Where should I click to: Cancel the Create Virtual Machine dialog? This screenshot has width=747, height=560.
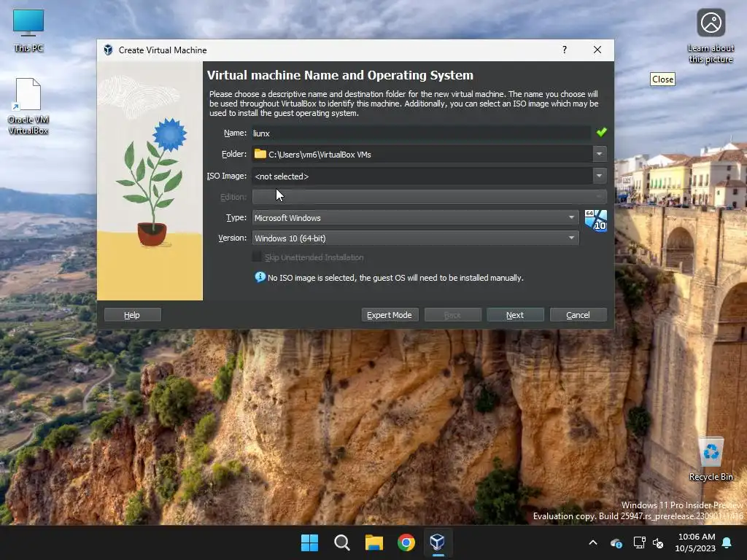[x=578, y=315]
